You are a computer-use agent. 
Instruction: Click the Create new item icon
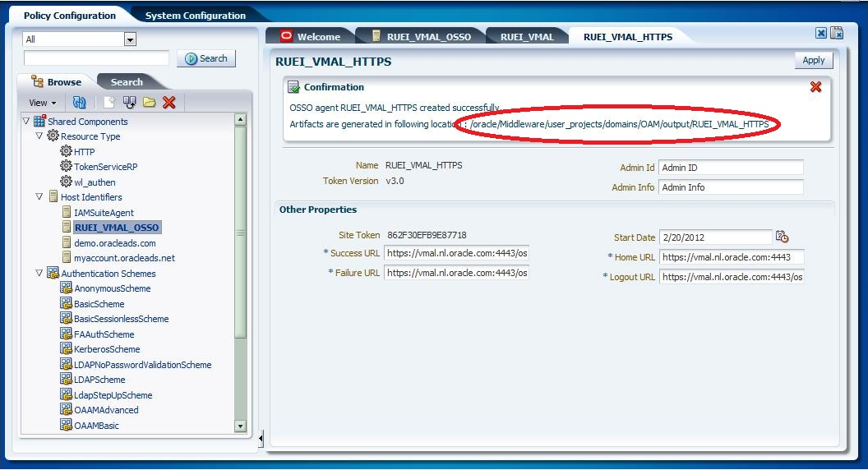coord(109,103)
